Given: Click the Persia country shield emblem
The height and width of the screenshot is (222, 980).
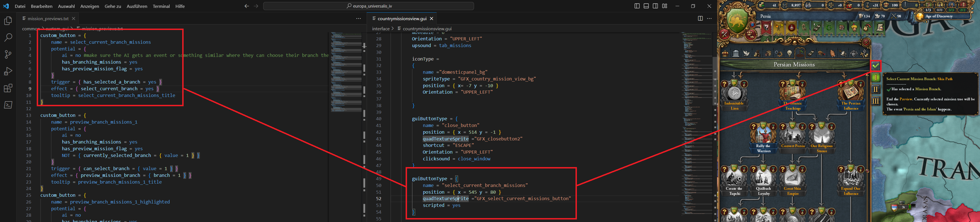Looking at the screenshot, I should tap(738, 20).
